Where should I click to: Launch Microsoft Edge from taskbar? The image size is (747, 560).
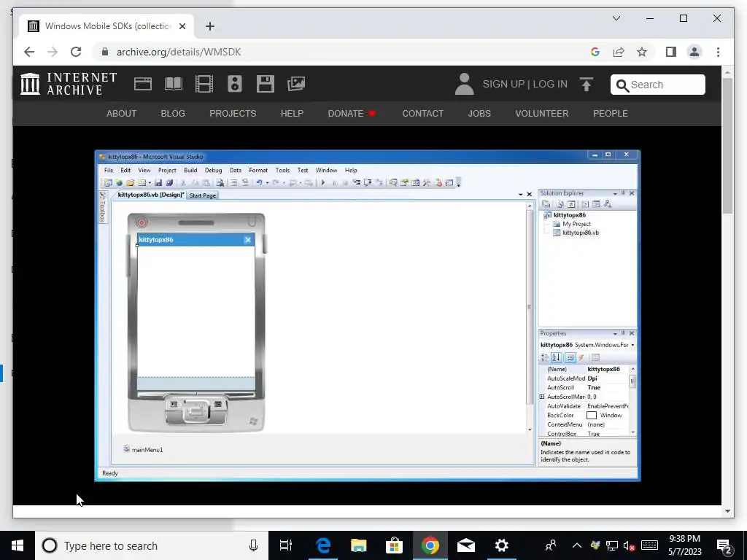323,545
